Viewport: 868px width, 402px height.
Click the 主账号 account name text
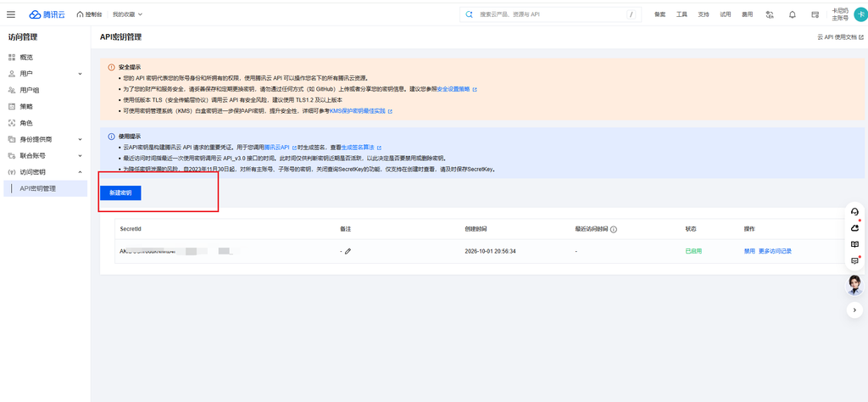[840, 18]
